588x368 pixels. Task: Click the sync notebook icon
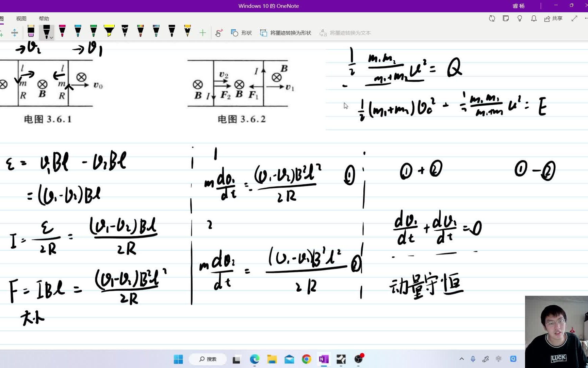click(x=491, y=19)
